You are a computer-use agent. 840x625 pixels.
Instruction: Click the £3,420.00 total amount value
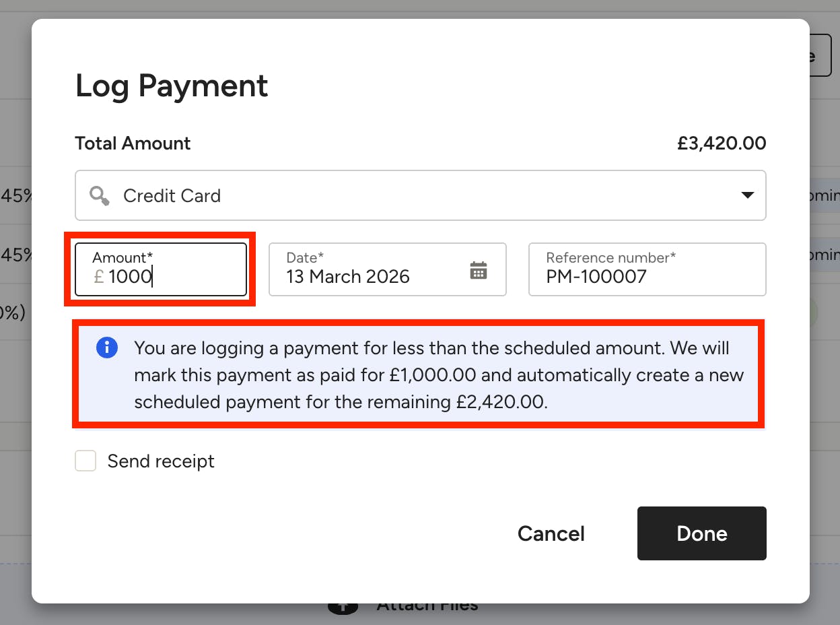[722, 143]
